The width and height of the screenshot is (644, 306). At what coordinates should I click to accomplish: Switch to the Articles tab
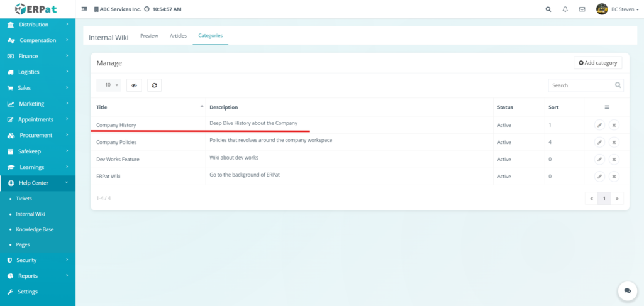pos(178,36)
